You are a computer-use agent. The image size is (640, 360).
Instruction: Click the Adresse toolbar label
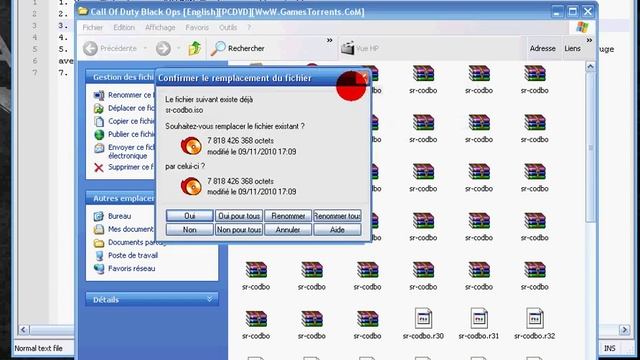(x=542, y=48)
